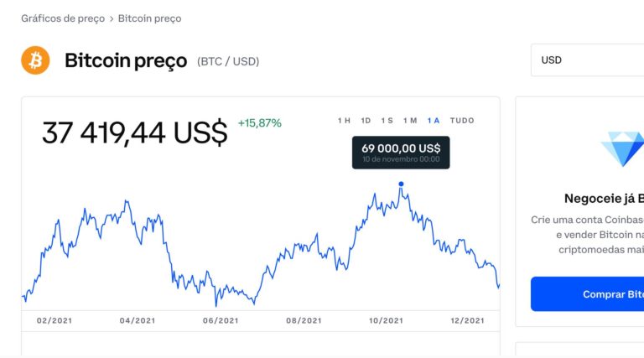
Task: Click the 12/2021 axis label
Action: (467, 320)
